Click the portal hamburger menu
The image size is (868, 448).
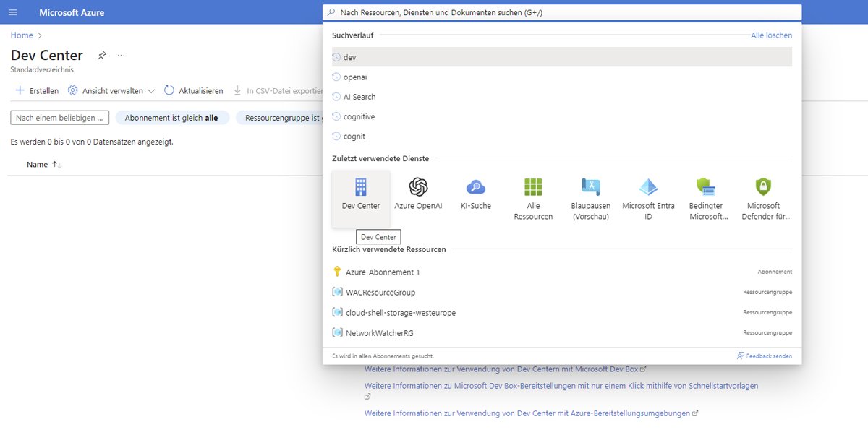(13, 12)
